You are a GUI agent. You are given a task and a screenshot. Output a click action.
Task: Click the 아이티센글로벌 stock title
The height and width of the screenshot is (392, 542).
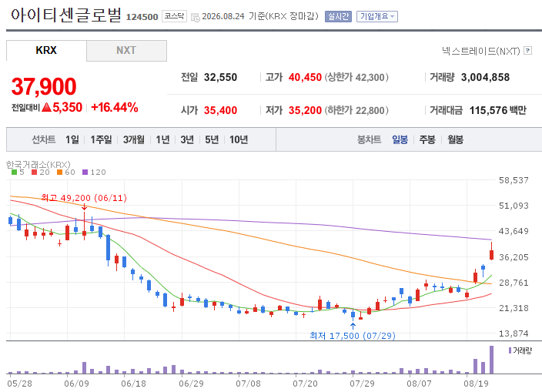[66, 15]
